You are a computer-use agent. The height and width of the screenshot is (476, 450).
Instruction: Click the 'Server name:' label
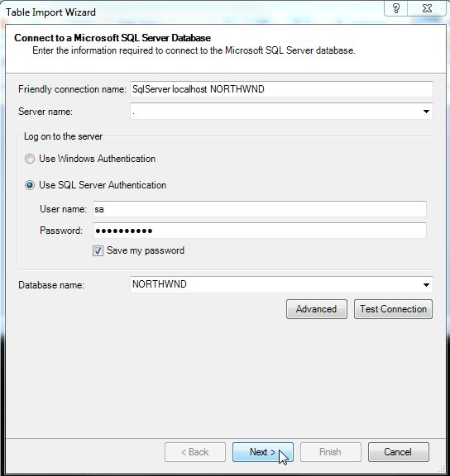(45, 112)
